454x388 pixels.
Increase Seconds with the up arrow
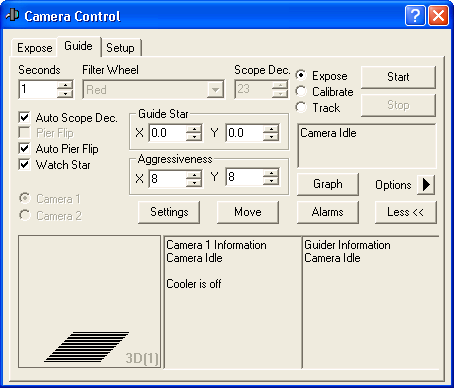click(x=65, y=85)
